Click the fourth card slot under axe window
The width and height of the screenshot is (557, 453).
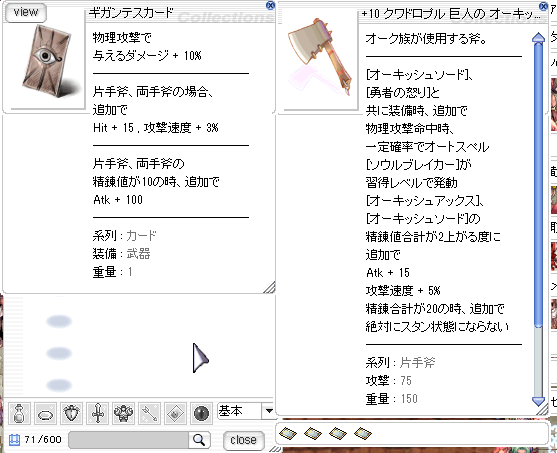pyautogui.click(x=363, y=433)
